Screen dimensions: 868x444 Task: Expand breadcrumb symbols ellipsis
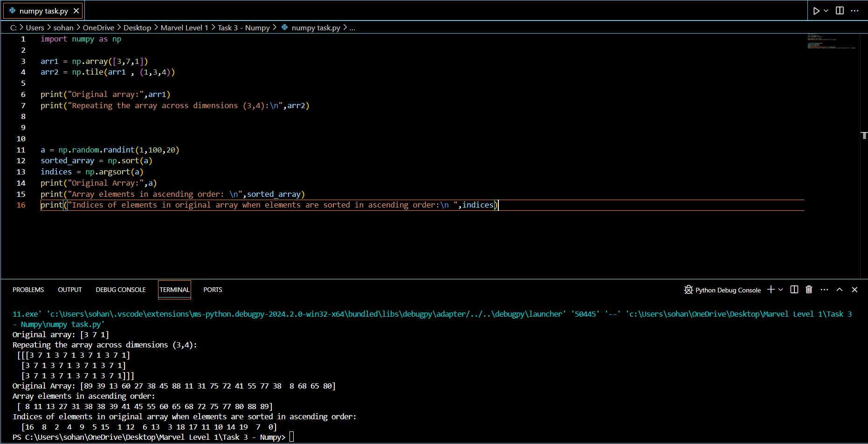(352, 28)
